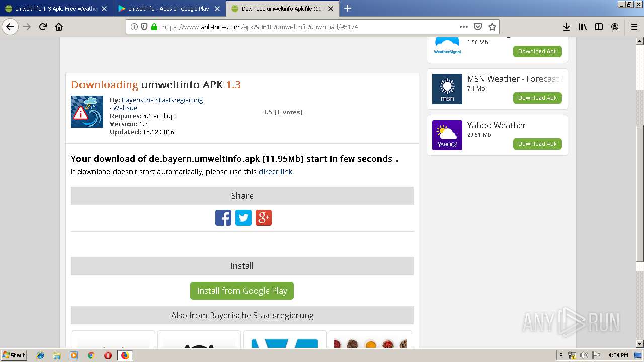Image resolution: width=644 pixels, height=362 pixels.
Task: Launch Opera from taskbar
Action: (x=108, y=355)
